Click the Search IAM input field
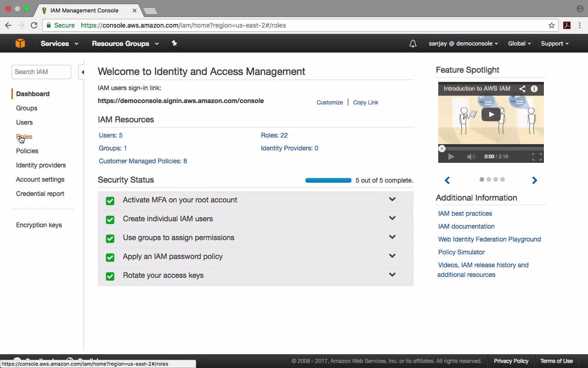 coord(41,72)
